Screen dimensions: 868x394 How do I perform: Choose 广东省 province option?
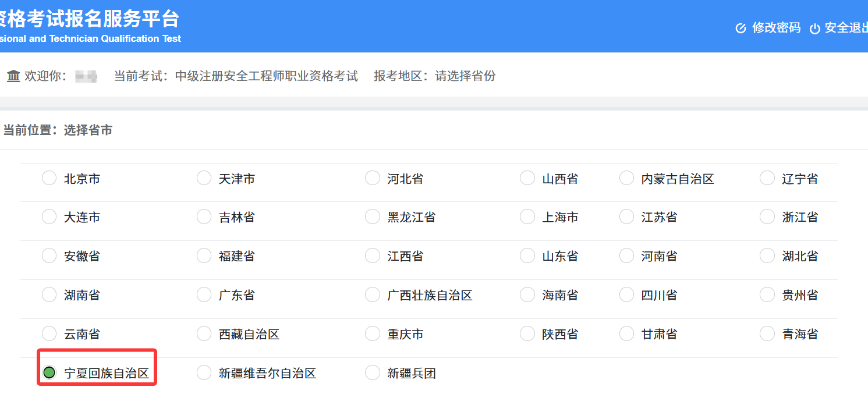coord(204,294)
